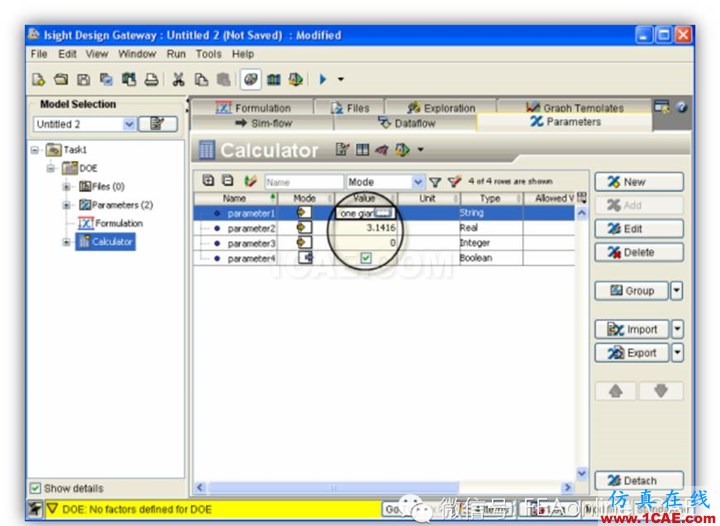Click the parameter2 value 3.1416 cell

coord(366,228)
